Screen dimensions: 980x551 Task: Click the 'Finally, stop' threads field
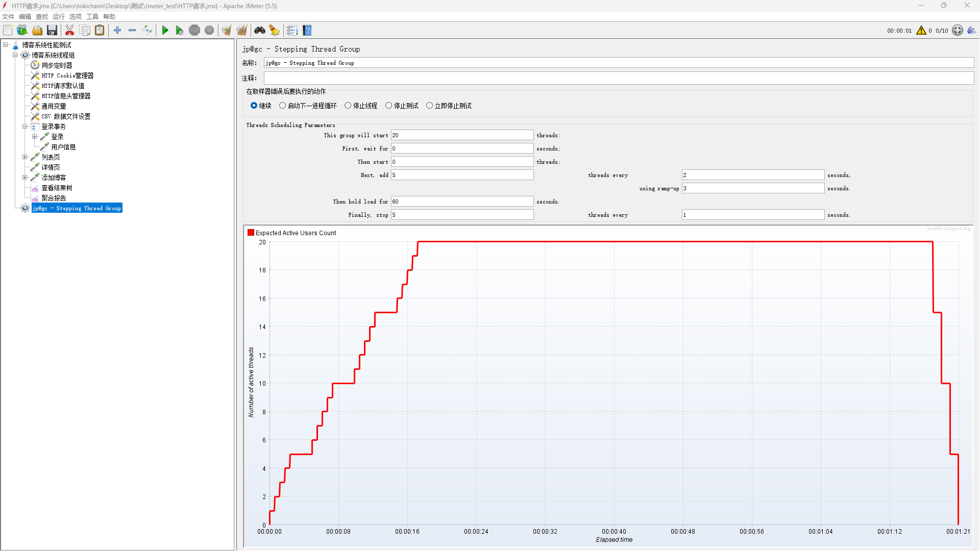[x=462, y=215]
